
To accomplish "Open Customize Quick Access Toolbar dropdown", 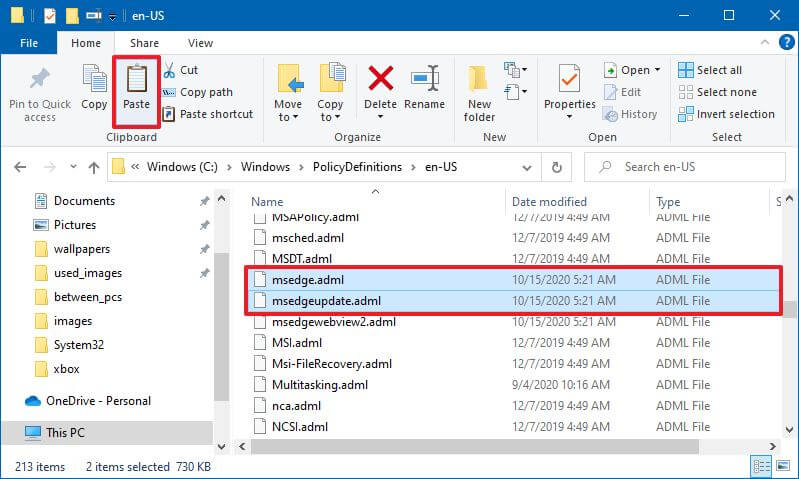I will click(112, 17).
